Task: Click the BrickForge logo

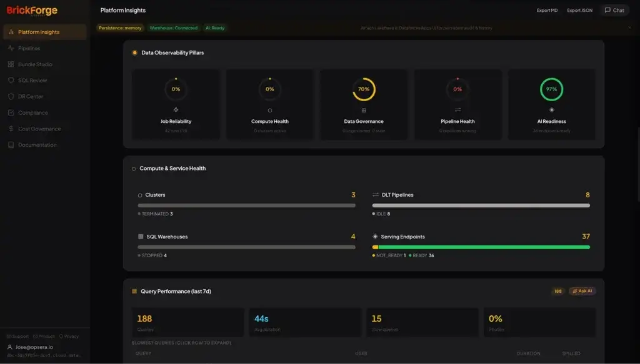Action: [32, 11]
